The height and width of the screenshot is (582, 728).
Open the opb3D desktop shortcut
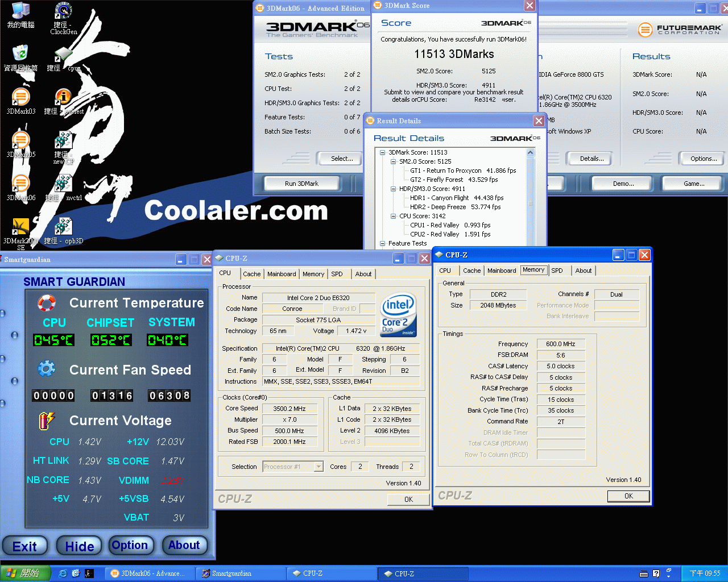64,231
